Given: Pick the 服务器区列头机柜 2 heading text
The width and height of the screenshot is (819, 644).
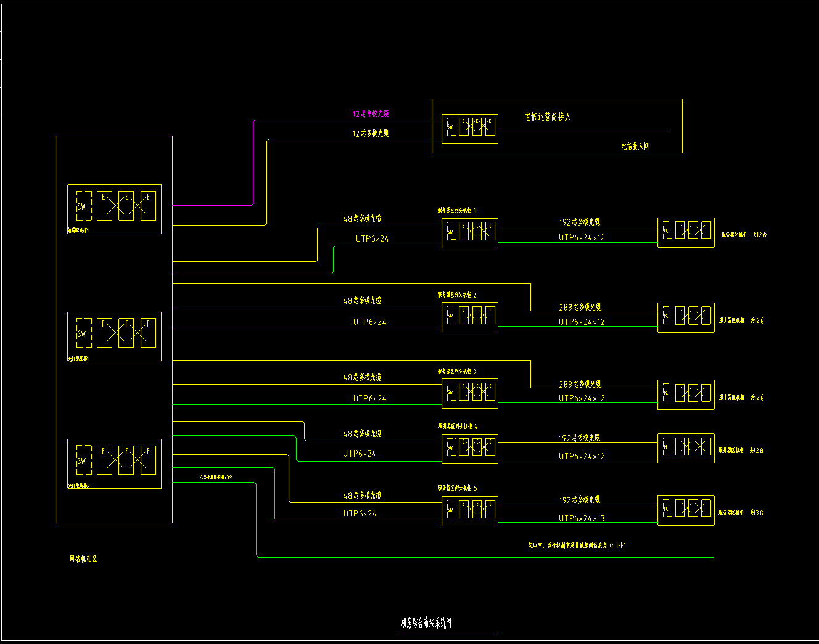Looking at the screenshot, I should click(457, 295).
